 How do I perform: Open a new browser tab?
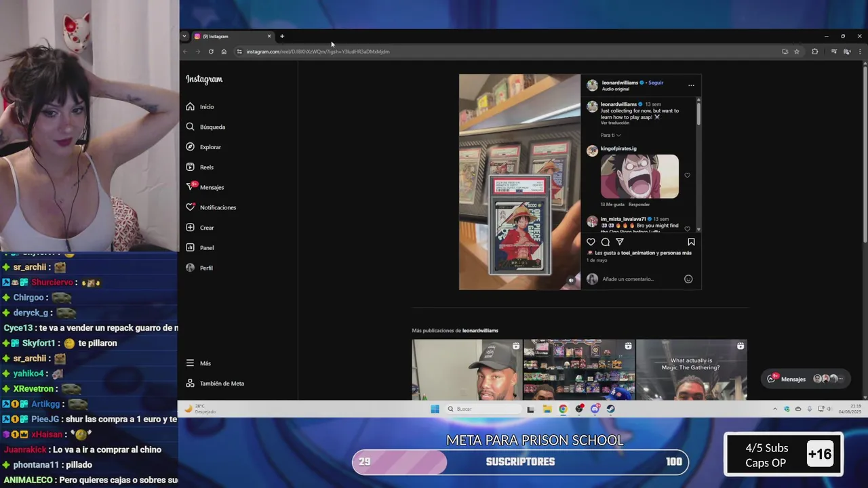[282, 37]
